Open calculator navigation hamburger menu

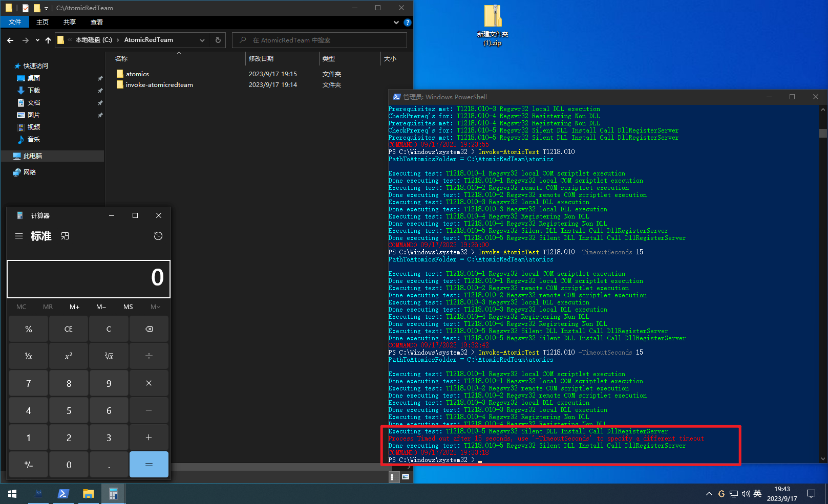[x=19, y=236]
